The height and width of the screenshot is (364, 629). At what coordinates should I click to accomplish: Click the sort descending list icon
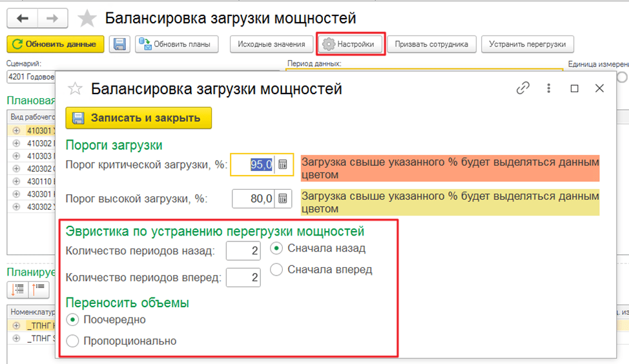click(17, 289)
